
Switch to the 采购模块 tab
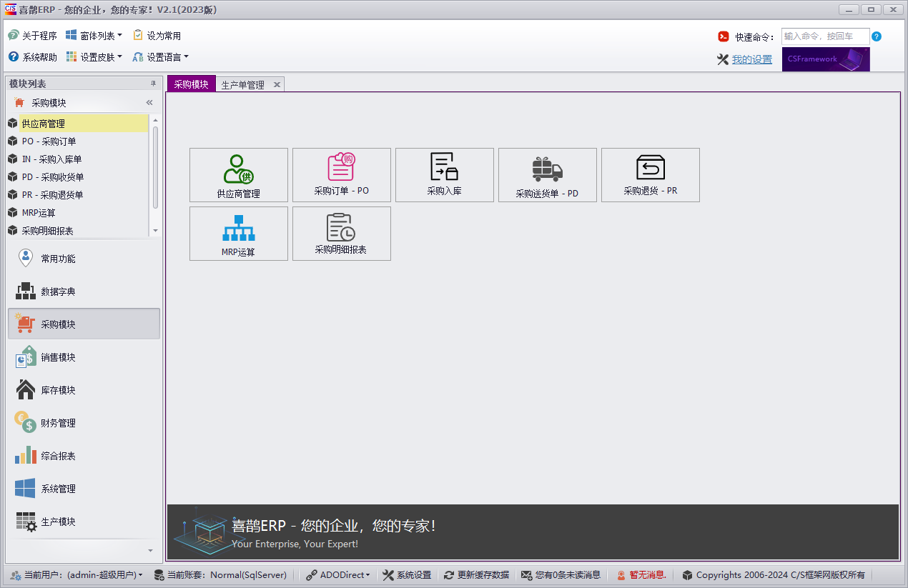(x=191, y=84)
